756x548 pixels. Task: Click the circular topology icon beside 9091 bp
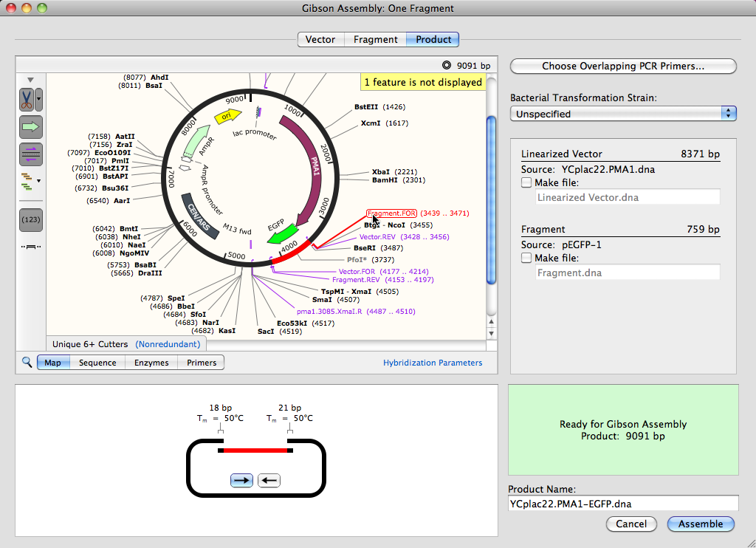point(446,65)
